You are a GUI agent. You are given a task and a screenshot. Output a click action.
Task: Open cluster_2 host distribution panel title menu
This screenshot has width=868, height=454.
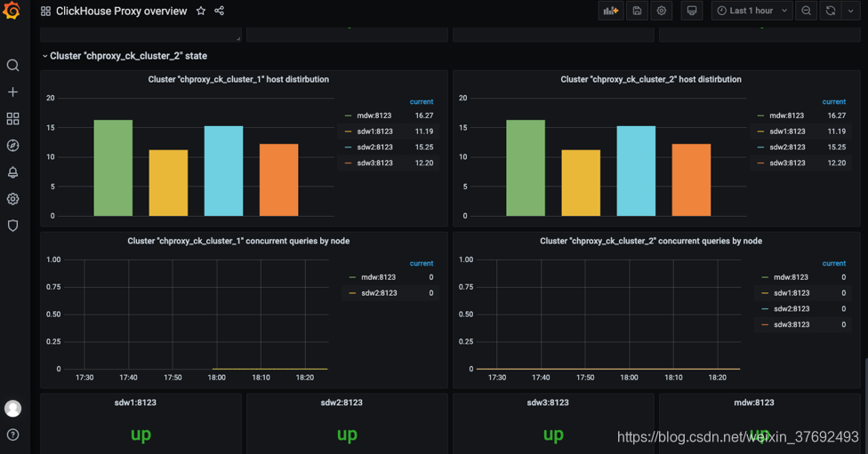click(x=651, y=79)
